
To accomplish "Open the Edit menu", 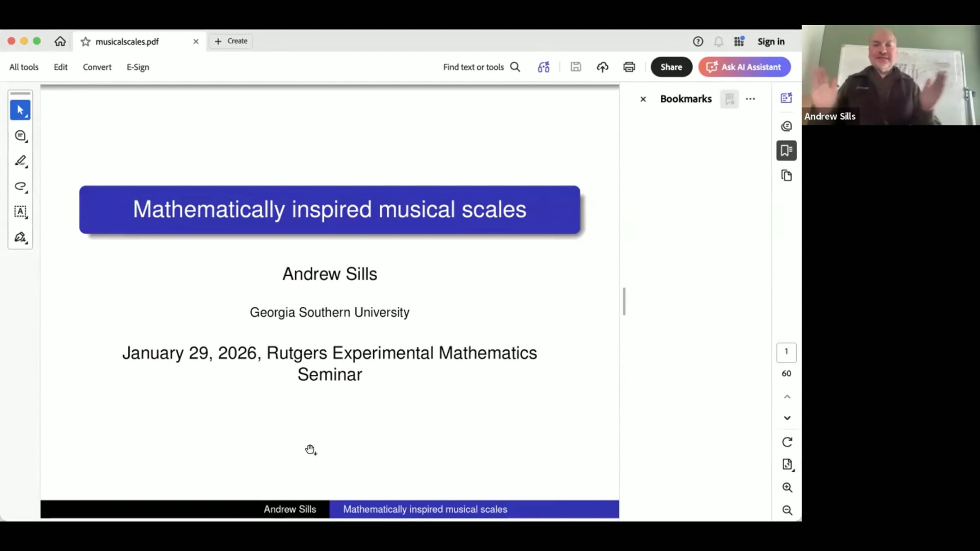I will pos(60,67).
